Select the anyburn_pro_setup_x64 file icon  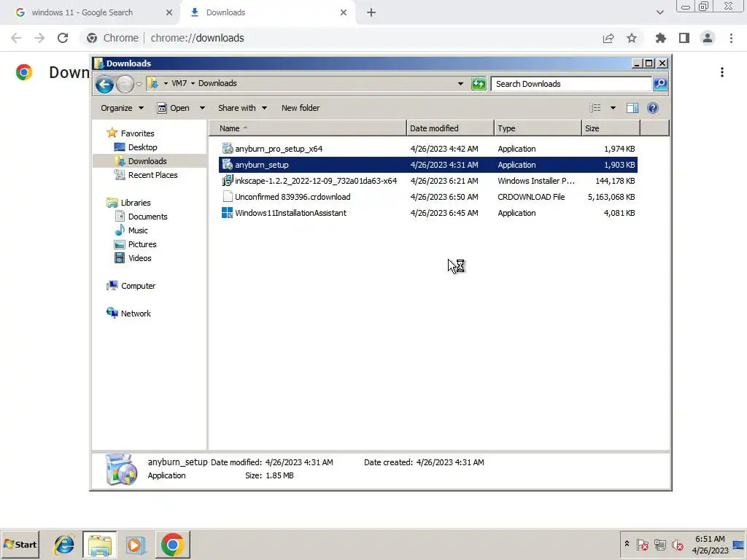point(228,149)
